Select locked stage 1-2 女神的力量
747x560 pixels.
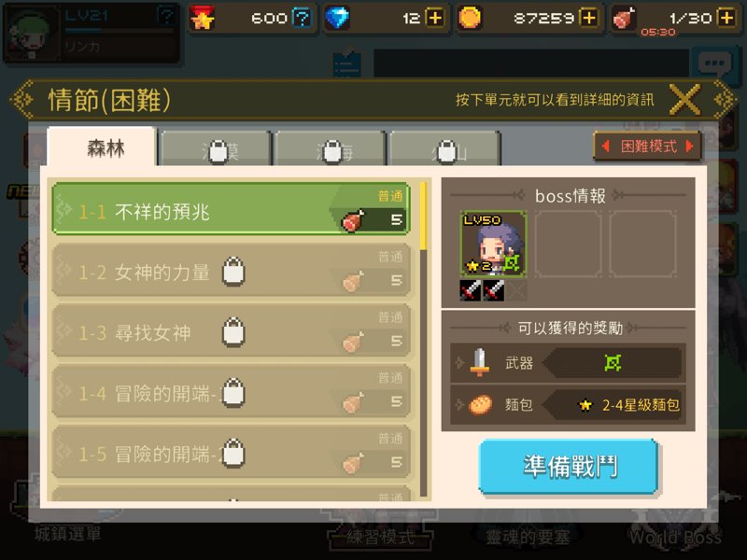click(x=231, y=270)
